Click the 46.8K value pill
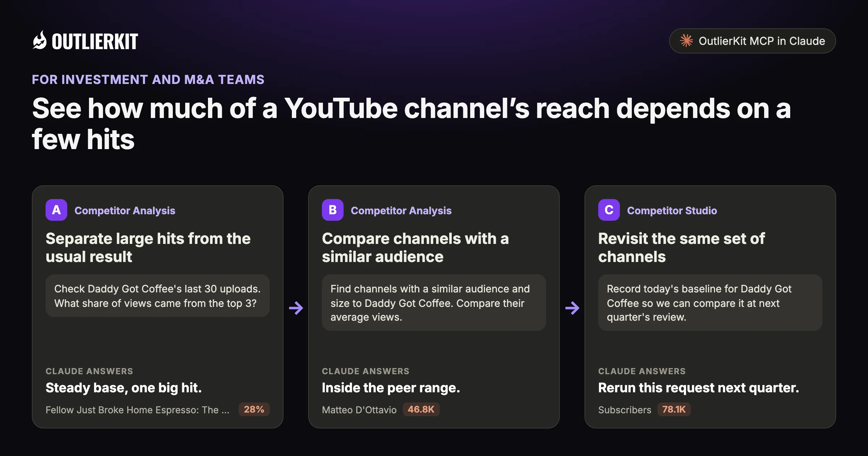This screenshot has width=868, height=456. click(x=421, y=409)
